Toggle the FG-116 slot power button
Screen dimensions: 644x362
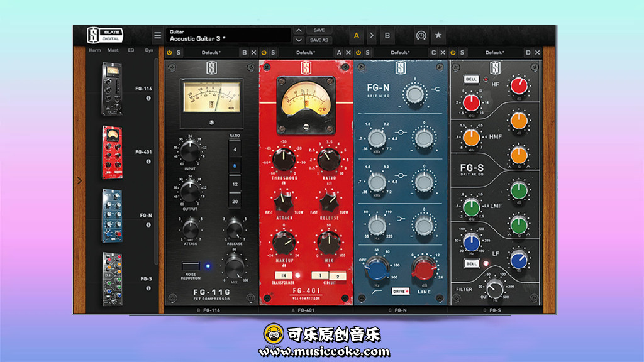[x=169, y=53]
